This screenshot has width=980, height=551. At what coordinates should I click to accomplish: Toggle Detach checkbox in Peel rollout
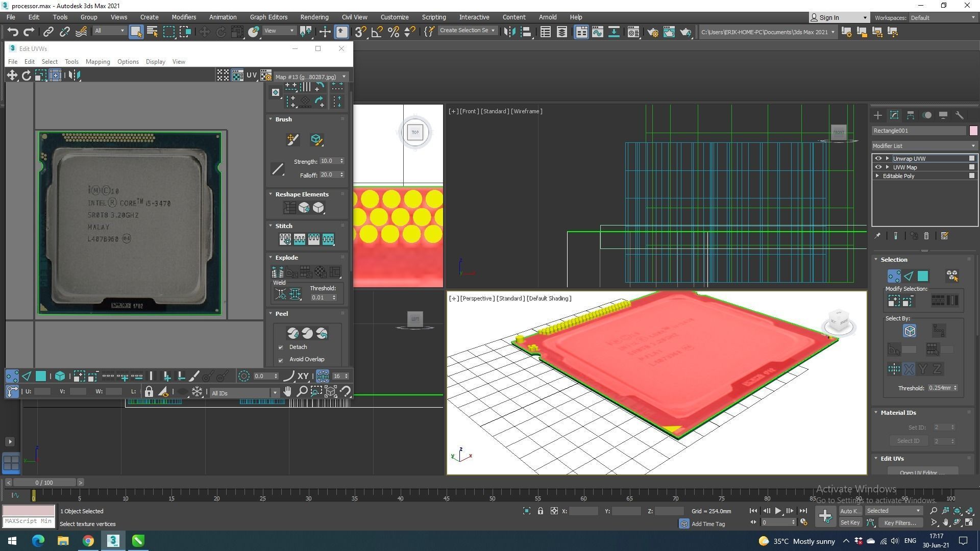(x=281, y=347)
